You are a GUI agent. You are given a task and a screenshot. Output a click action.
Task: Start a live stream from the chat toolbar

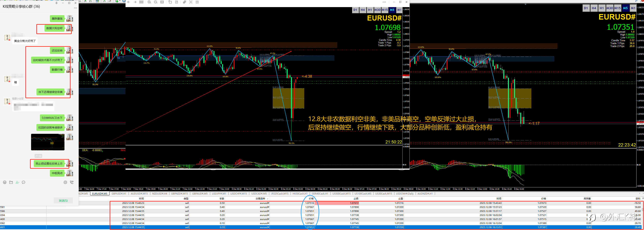click(x=65, y=182)
